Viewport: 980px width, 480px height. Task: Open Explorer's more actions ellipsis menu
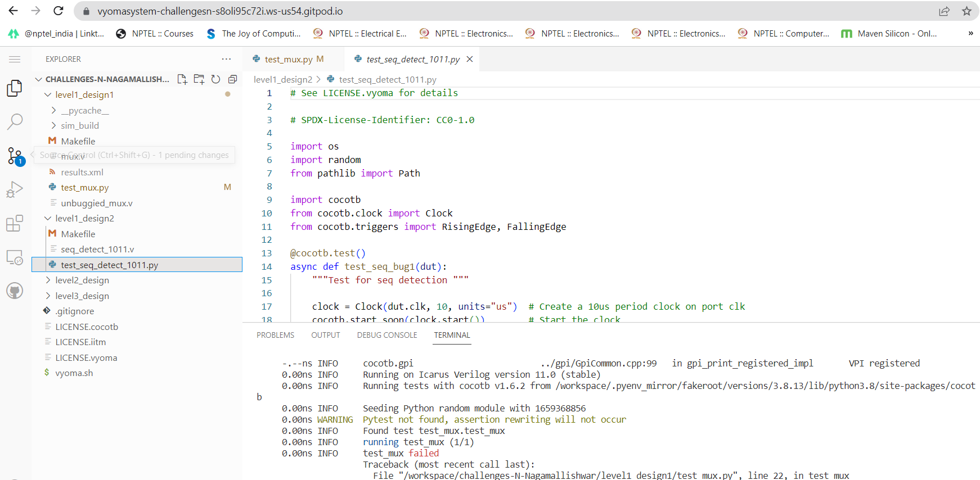[226, 59]
